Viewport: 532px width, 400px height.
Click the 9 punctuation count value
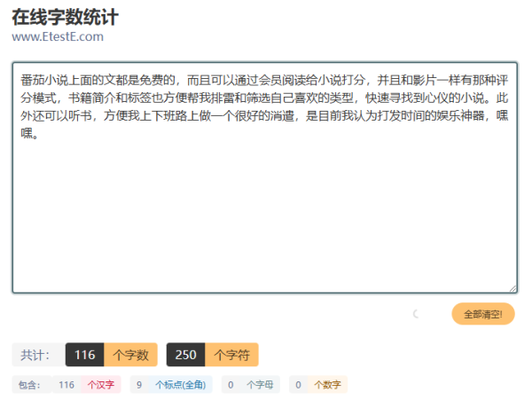coord(139,385)
